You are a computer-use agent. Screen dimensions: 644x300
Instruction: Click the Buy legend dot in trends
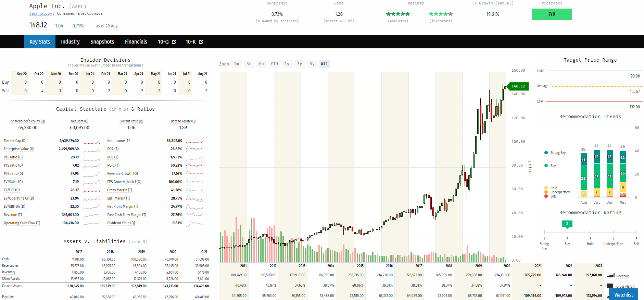(546, 166)
